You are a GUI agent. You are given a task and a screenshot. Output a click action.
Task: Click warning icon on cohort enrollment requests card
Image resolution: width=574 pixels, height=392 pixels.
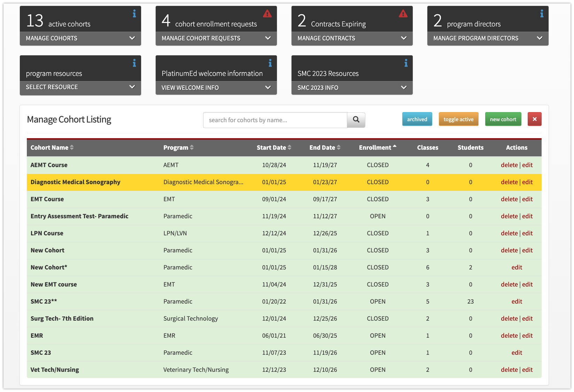(267, 14)
